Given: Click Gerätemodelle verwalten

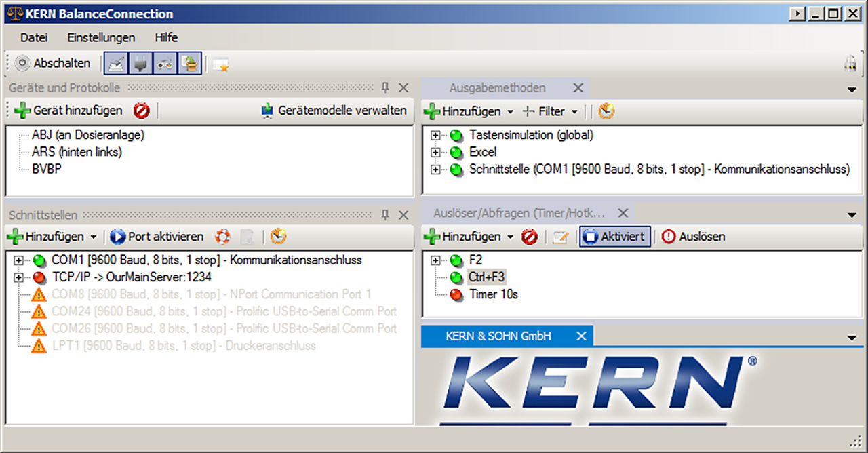Looking at the screenshot, I should (334, 111).
